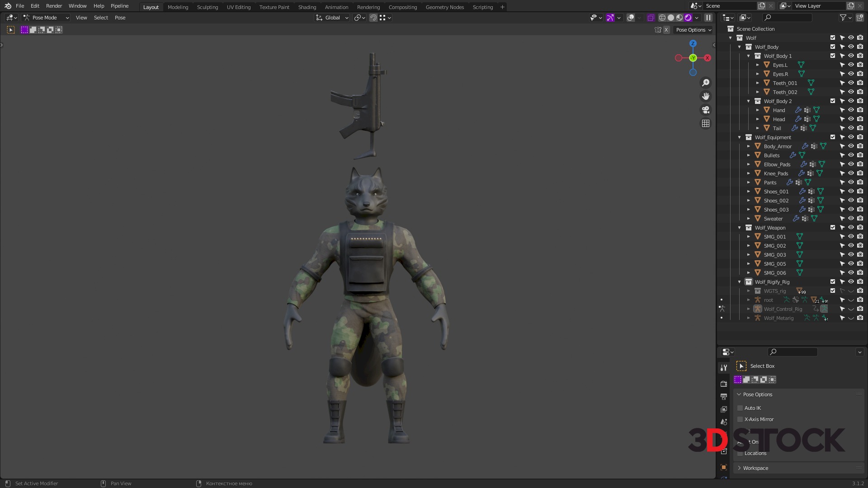
Task: Open the Pose header menu
Action: (120, 18)
